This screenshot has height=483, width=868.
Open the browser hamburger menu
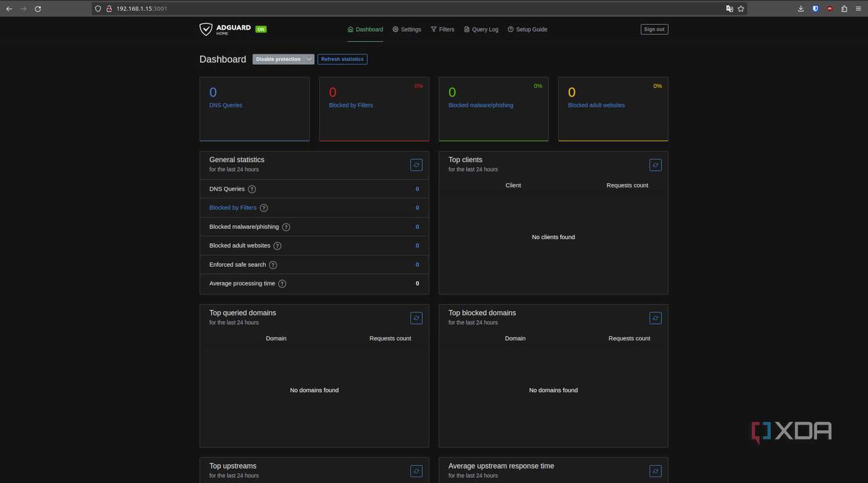click(859, 9)
